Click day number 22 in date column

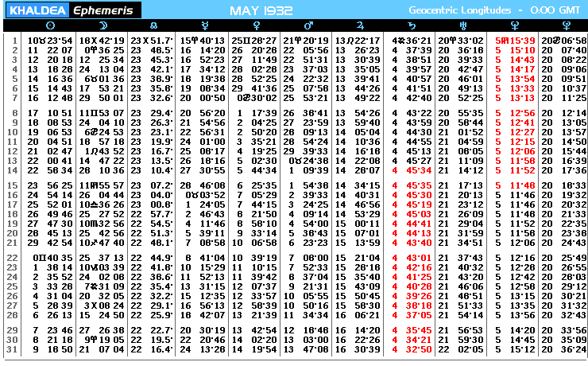[x=13, y=258]
